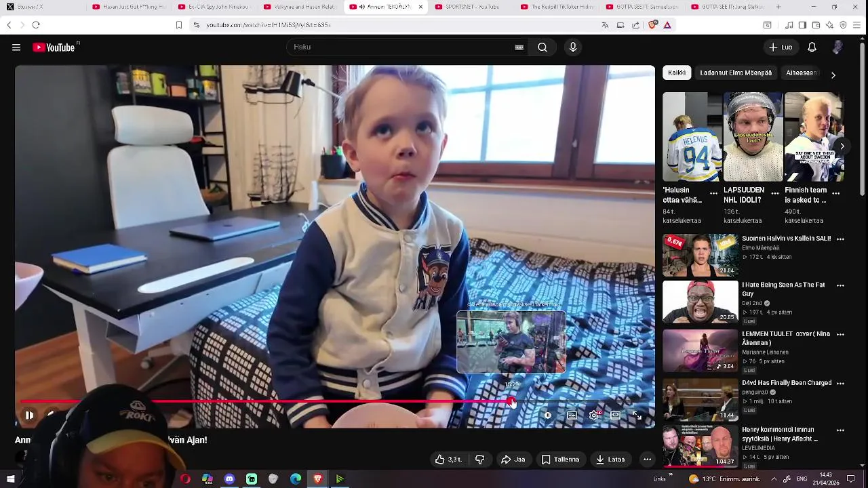This screenshot has height=488, width=868.
Task: Open Brave Leo AI sparkle icon
Action: click(x=829, y=25)
